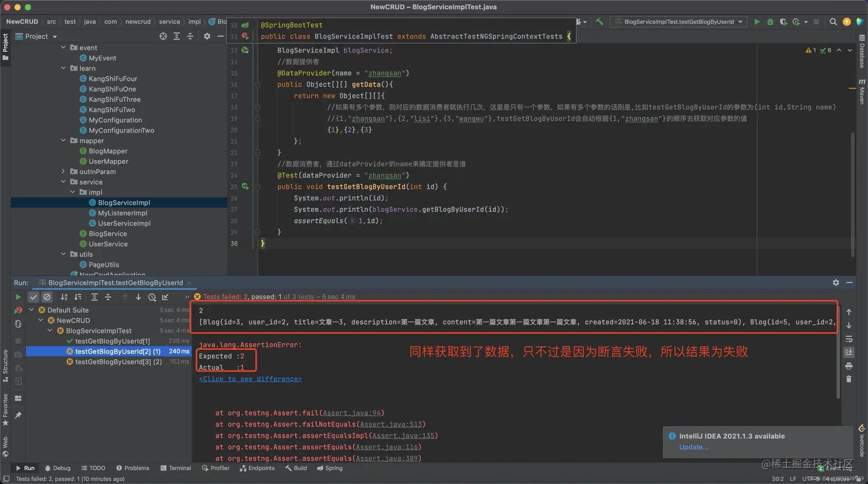Open Search Everywhere magnifier icon
Image resolution: width=868 pixels, height=484 pixels.
pos(833,22)
